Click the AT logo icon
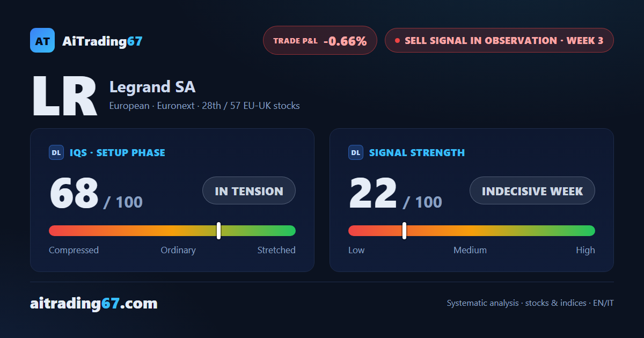Viewport: 644px width, 338px height. (x=42, y=40)
